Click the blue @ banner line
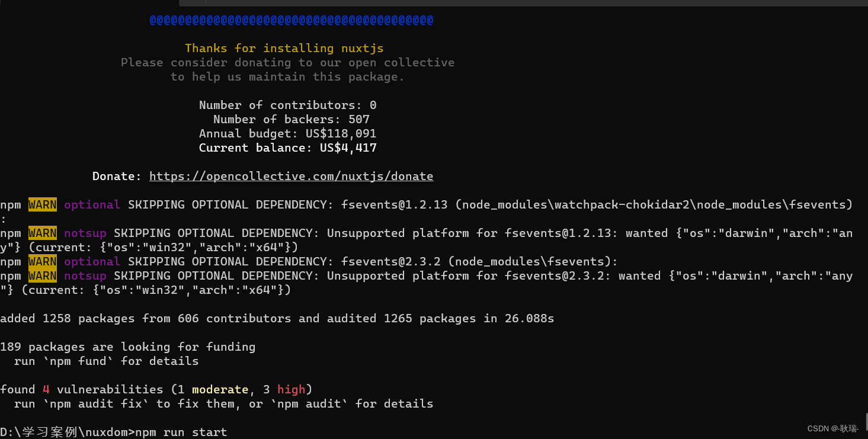 [x=292, y=20]
